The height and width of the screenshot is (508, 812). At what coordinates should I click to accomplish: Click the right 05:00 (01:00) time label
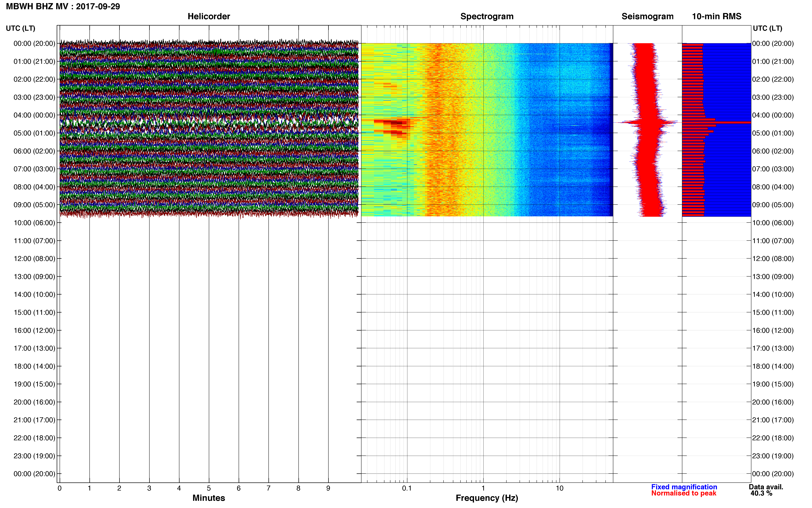(x=773, y=133)
